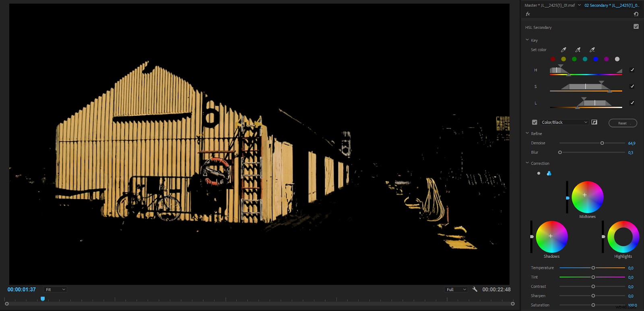This screenshot has width=644, height=311.
Task: Select the Set color eyedropper tool
Action: (563, 50)
